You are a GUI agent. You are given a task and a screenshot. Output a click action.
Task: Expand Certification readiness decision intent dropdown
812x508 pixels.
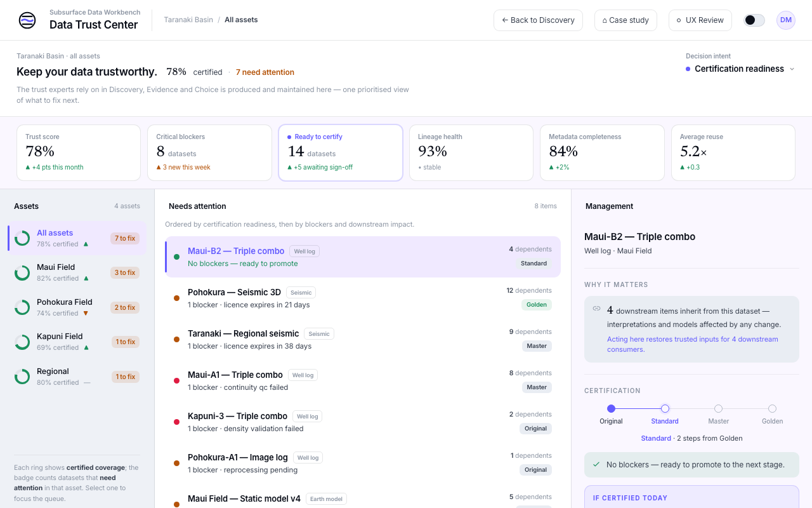point(740,69)
